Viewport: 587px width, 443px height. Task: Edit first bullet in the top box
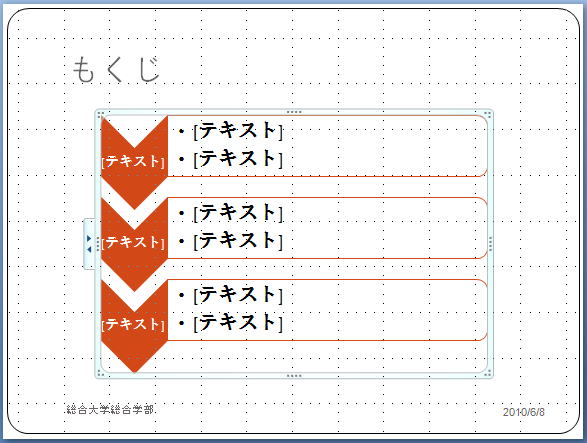click(238, 130)
